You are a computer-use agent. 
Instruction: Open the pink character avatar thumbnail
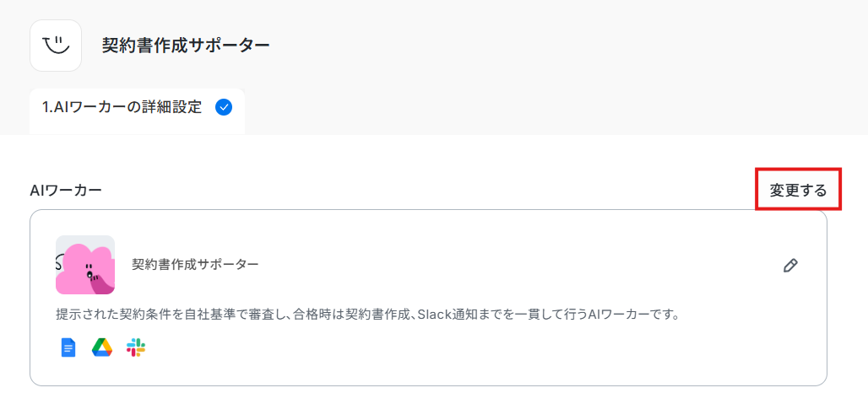85,265
